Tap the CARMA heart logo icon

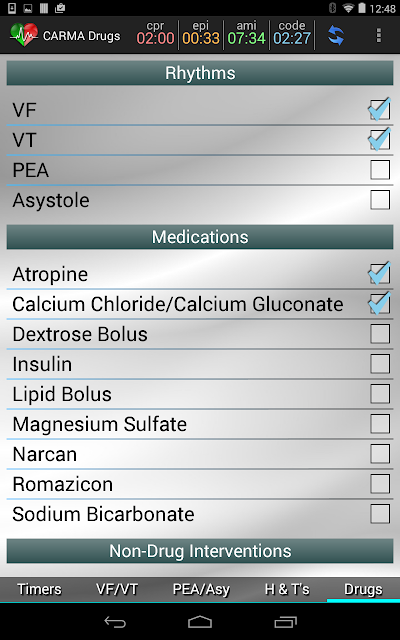pyautogui.click(x=24, y=35)
